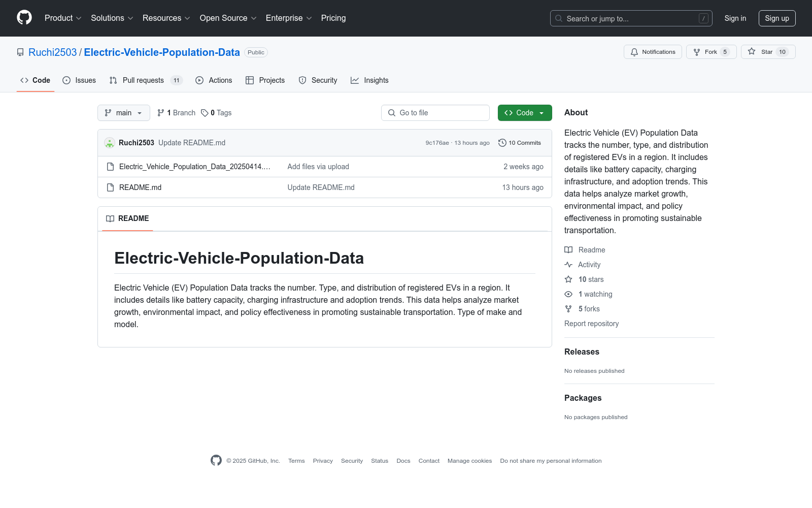This screenshot has height=508, width=812.
Task: Switch to the Issues tab
Action: tap(79, 80)
